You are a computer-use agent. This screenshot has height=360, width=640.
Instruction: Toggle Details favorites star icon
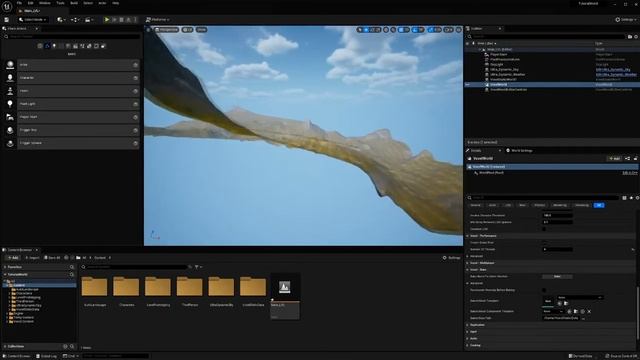coord(631,198)
